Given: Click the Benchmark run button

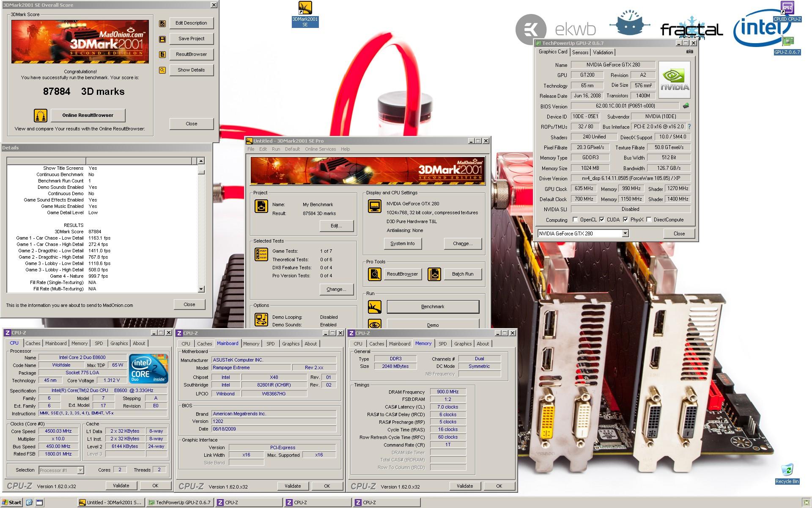Looking at the screenshot, I should [x=433, y=306].
